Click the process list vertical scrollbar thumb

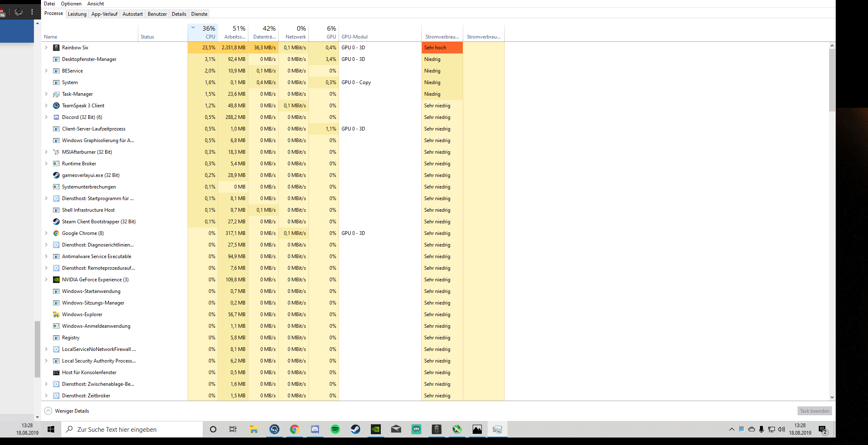(x=832, y=80)
